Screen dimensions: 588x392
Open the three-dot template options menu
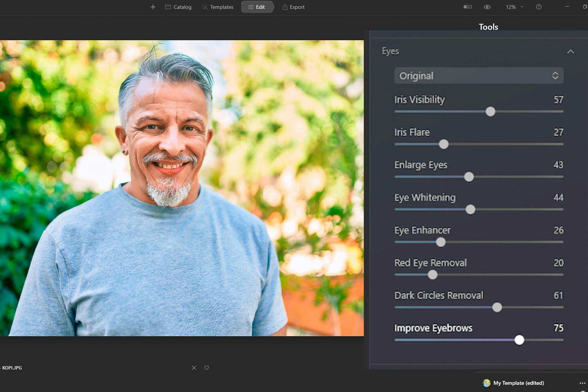[582, 383]
